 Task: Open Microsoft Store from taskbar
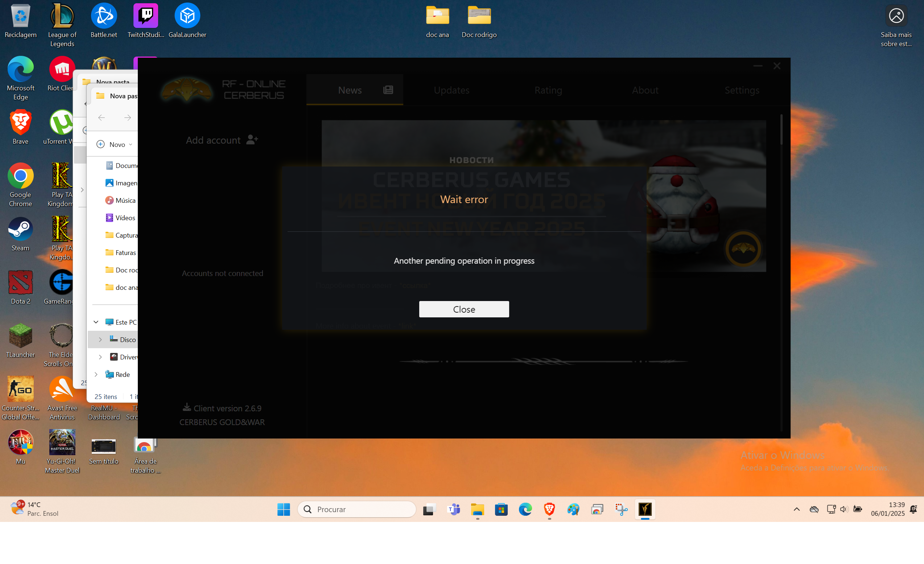[502, 509]
